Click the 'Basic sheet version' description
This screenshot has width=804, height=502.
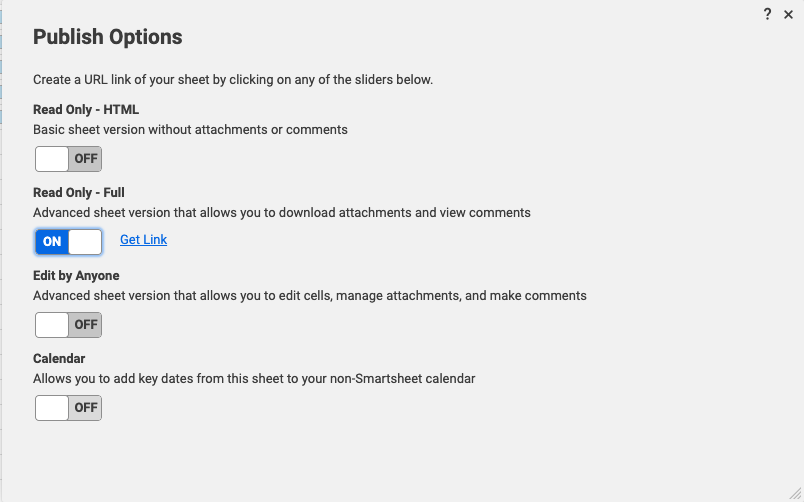(x=190, y=130)
